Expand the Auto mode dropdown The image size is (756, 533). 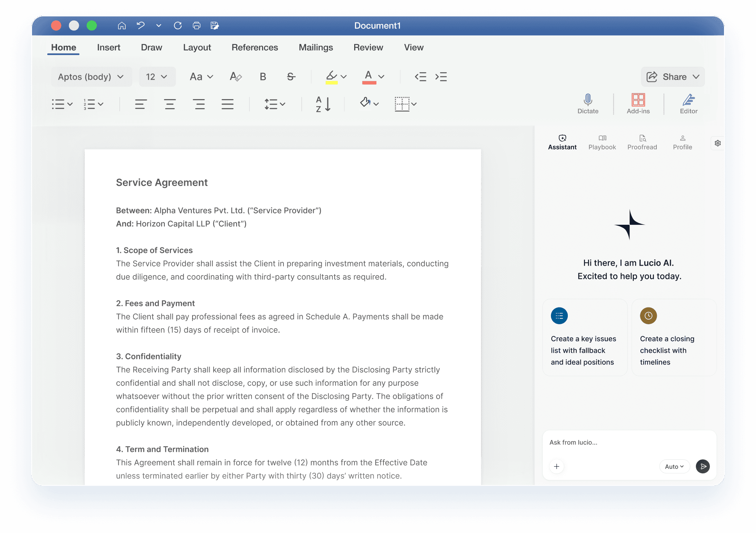click(x=674, y=467)
